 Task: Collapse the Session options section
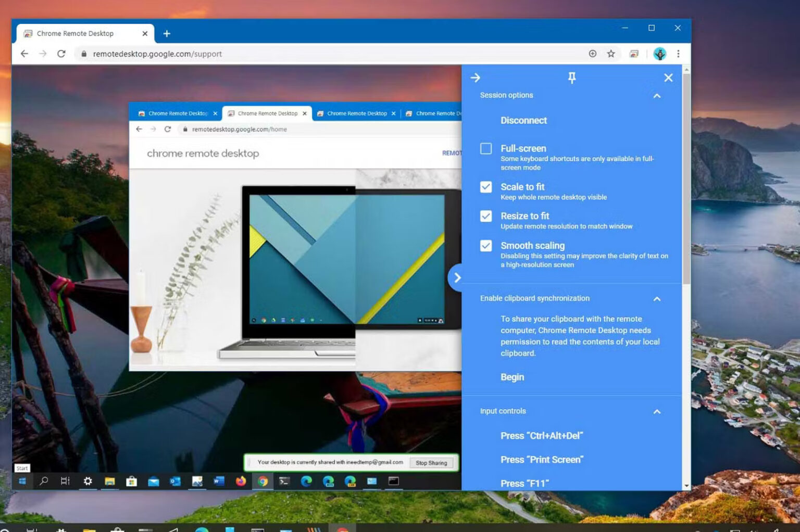point(657,96)
